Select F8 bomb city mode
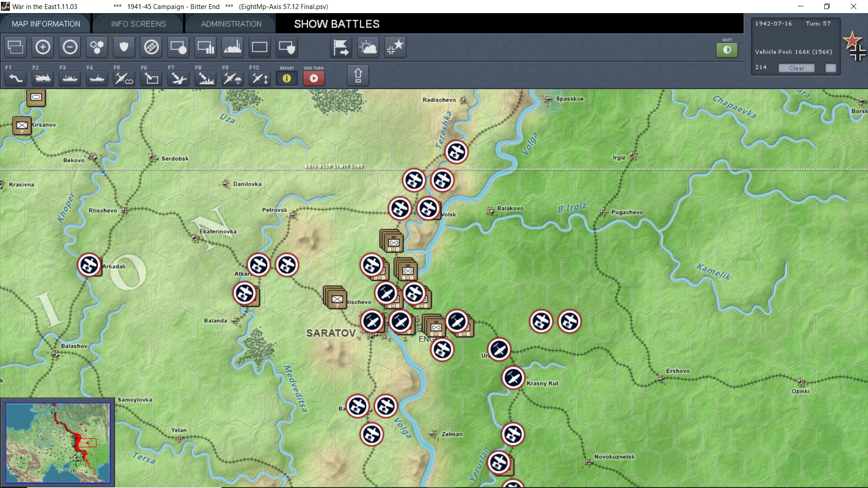Screen dimensions: 868x488 [205, 78]
